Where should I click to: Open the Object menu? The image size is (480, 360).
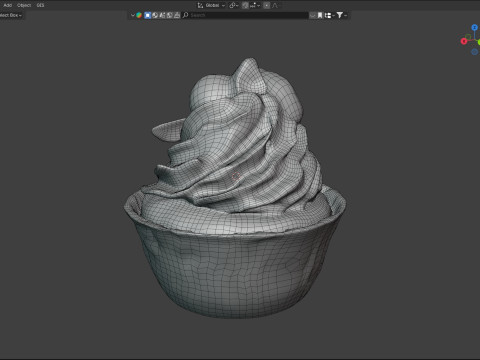point(24,5)
